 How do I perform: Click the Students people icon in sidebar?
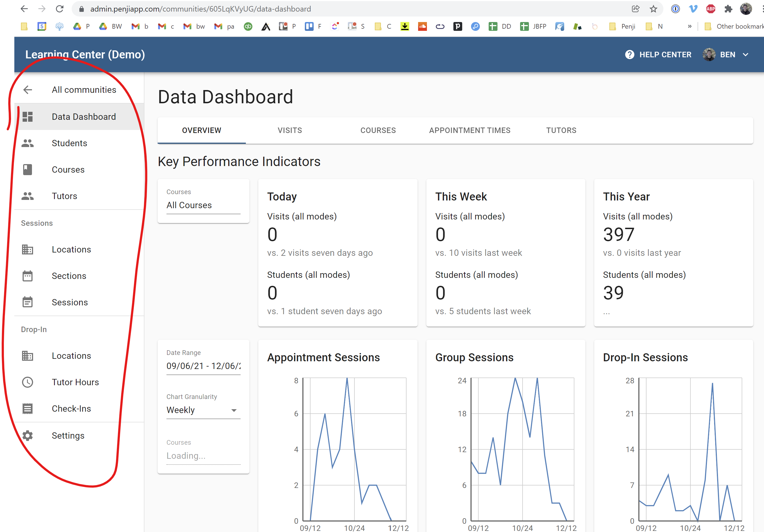point(28,143)
